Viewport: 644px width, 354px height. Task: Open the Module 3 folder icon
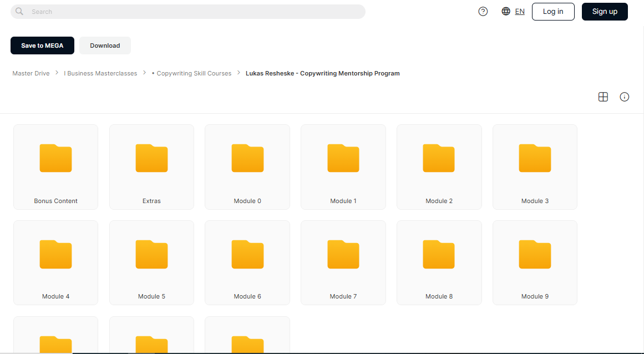point(535,158)
